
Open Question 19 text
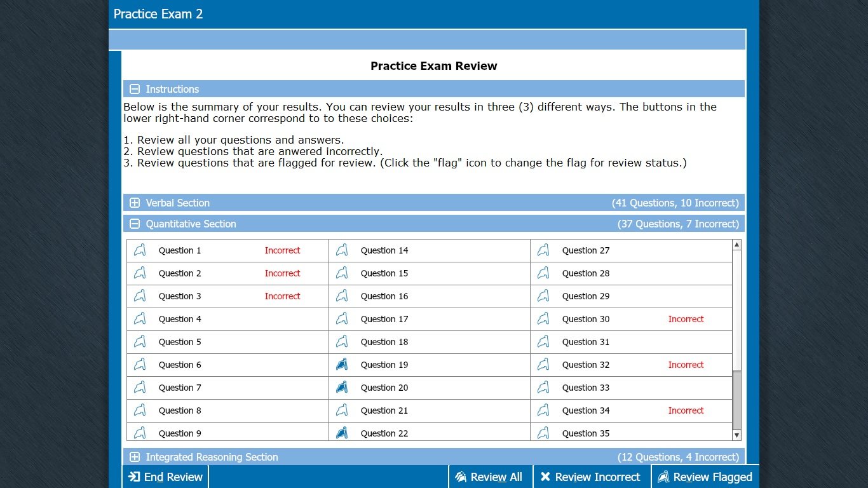click(x=384, y=365)
